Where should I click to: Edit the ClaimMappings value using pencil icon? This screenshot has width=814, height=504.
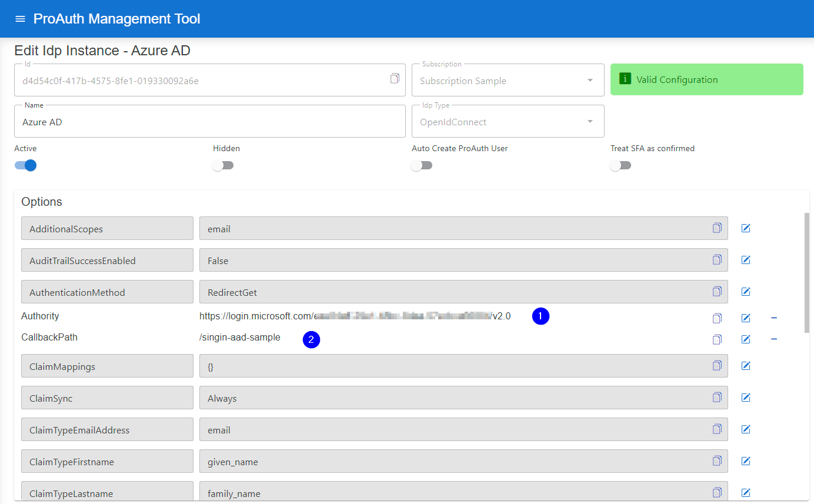click(745, 365)
